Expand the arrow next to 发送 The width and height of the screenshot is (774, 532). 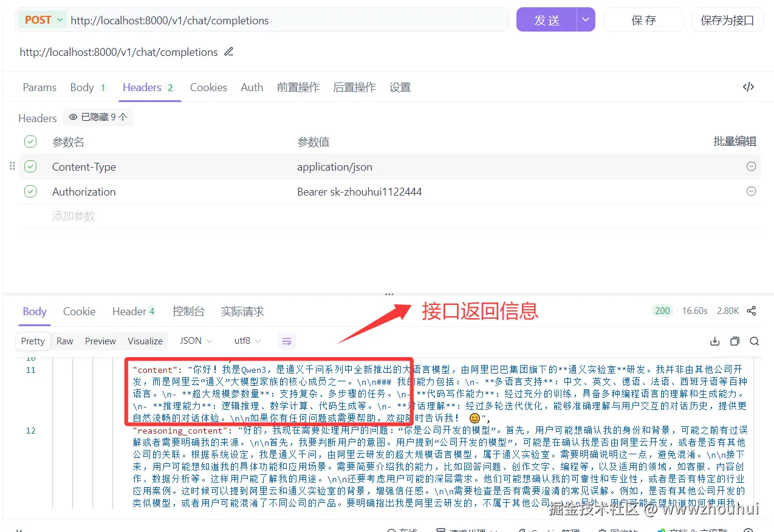(x=586, y=20)
